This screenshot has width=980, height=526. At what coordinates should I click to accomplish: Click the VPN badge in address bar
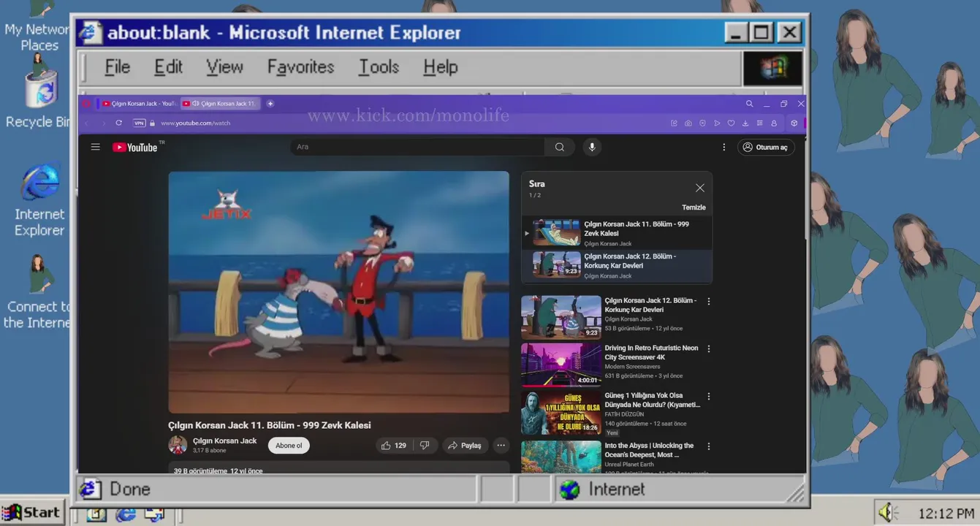pyautogui.click(x=139, y=123)
